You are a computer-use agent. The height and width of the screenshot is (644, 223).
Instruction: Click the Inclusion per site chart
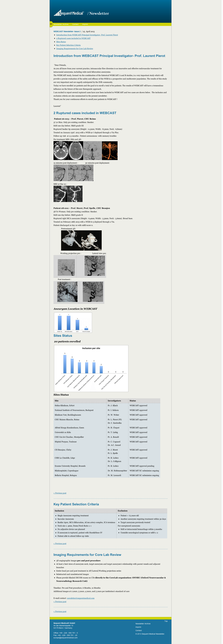click(91, 368)
